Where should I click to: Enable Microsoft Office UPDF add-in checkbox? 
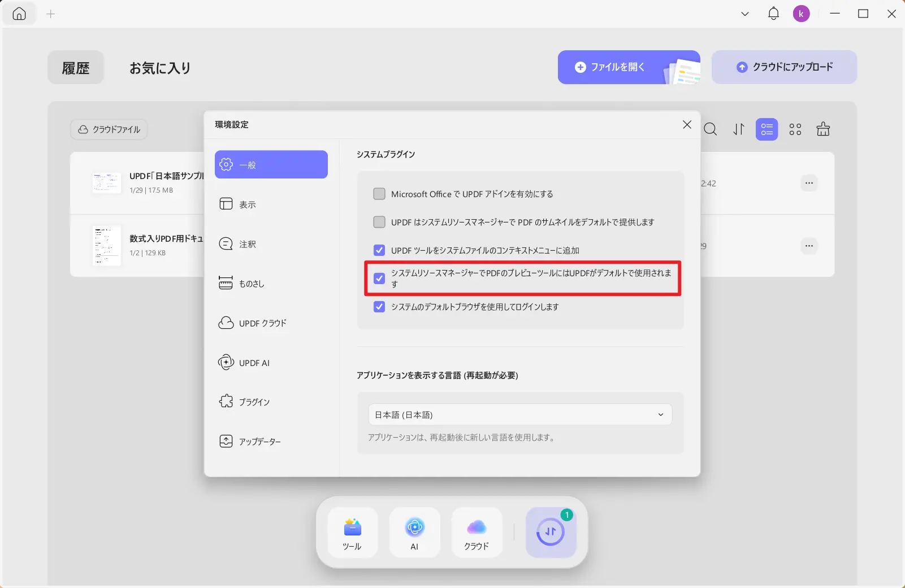tap(379, 194)
